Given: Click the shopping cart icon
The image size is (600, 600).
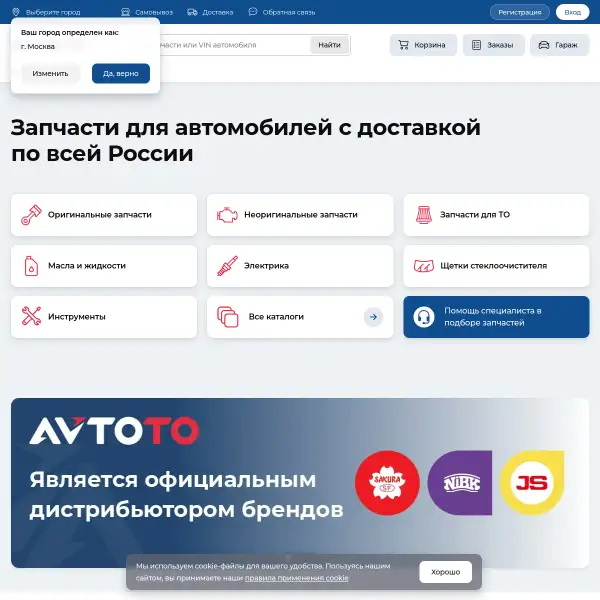Looking at the screenshot, I should click(x=403, y=45).
